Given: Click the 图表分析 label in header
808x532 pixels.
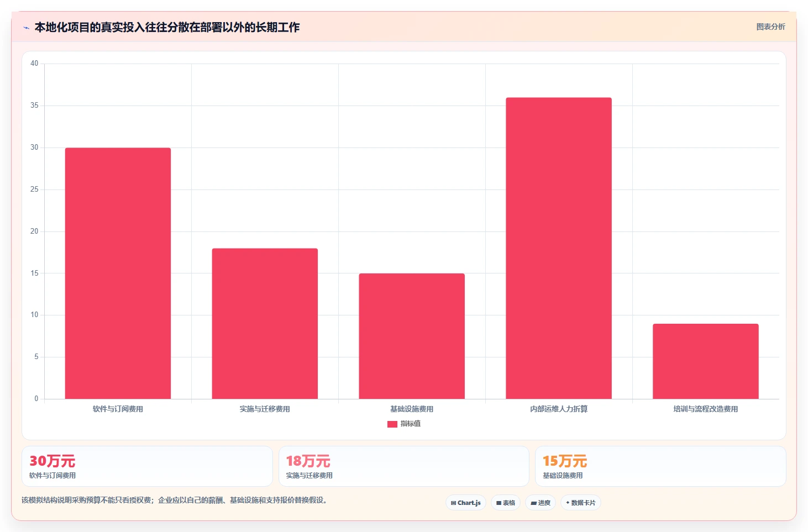Looking at the screenshot, I should [x=770, y=27].
